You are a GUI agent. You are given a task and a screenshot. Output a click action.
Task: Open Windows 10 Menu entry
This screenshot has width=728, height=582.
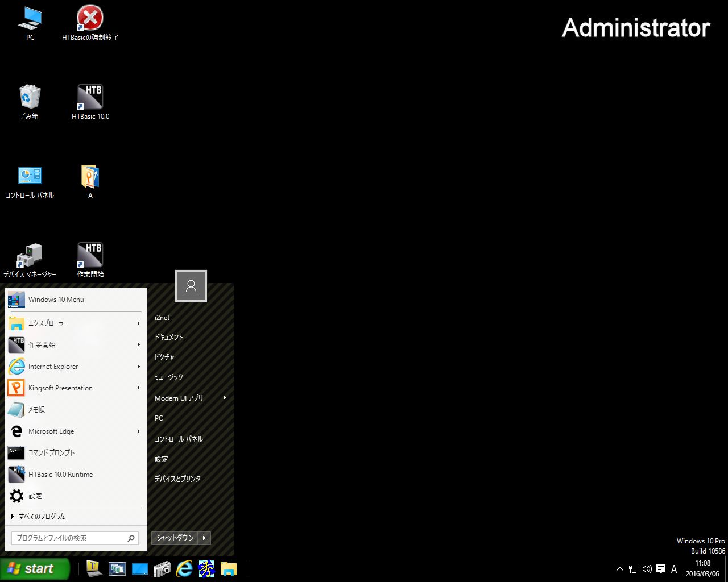[75, 300]
